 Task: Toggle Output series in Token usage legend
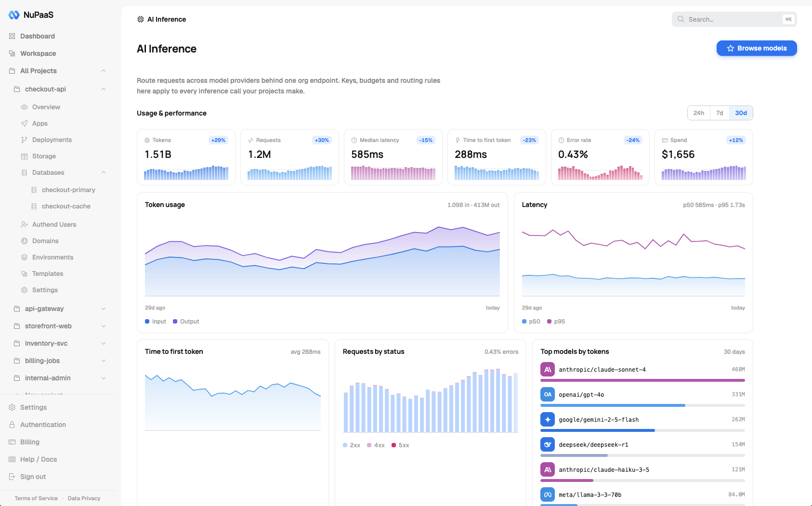pos(186,322)
